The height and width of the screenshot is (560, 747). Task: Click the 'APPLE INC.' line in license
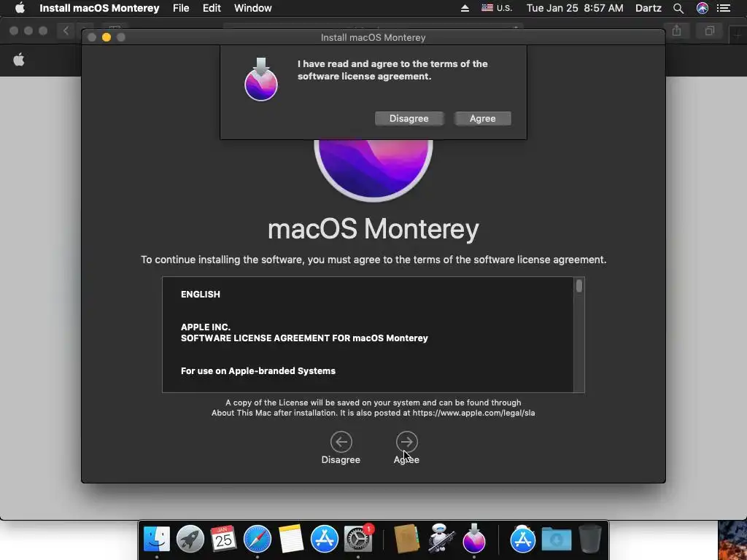(x=205, y=327)
